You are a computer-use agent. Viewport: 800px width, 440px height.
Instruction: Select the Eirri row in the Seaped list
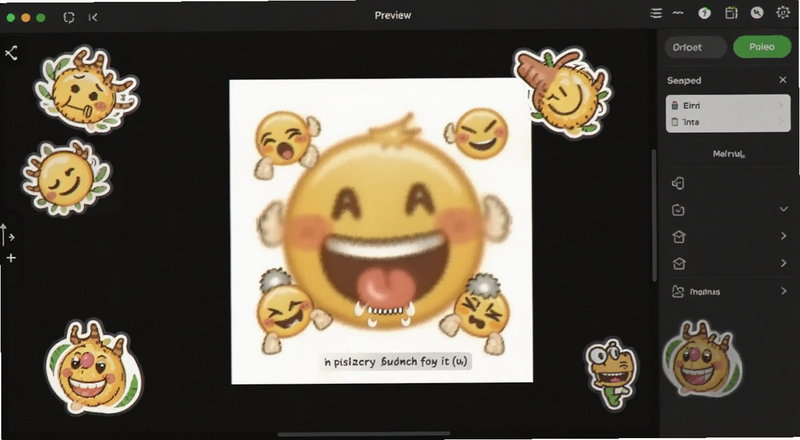click(728, 106)
